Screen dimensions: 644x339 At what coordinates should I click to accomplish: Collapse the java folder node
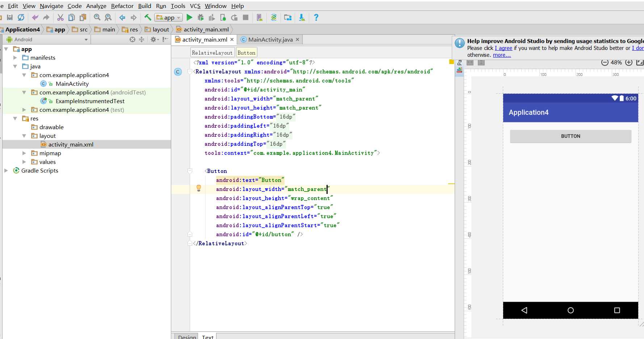[x=15, y=66]
